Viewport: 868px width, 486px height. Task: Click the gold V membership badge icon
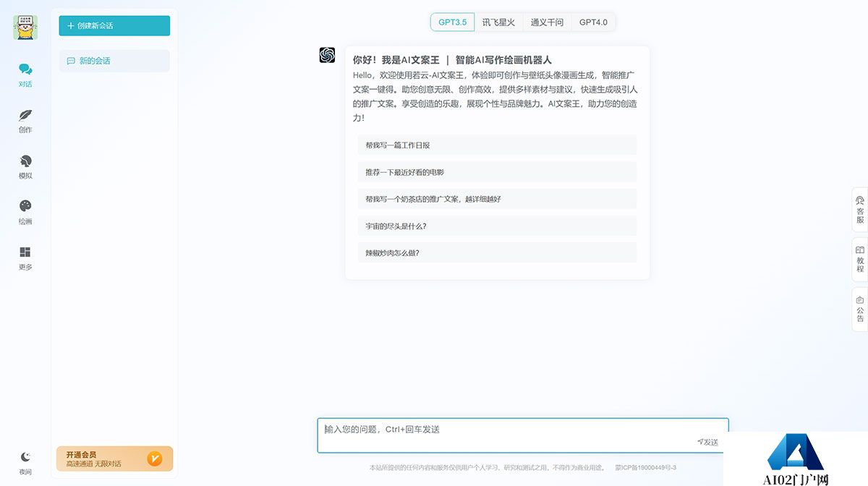tap(154, 459)
